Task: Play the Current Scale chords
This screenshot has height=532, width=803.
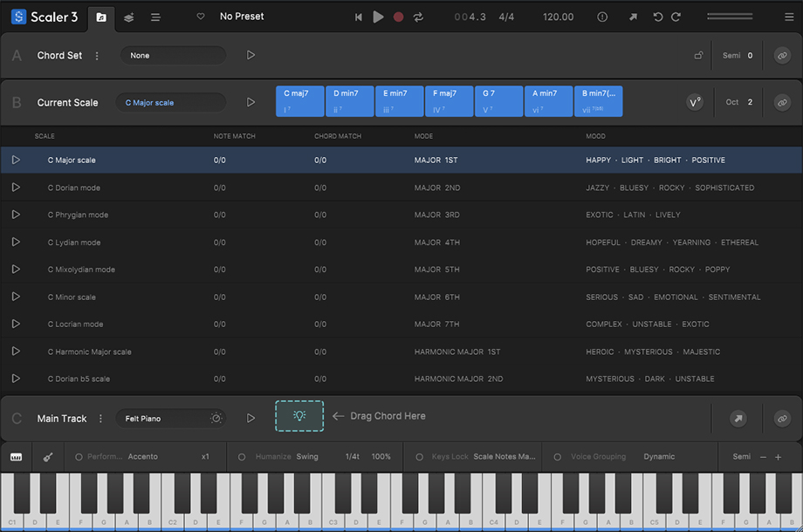Action: click(251, 102)
